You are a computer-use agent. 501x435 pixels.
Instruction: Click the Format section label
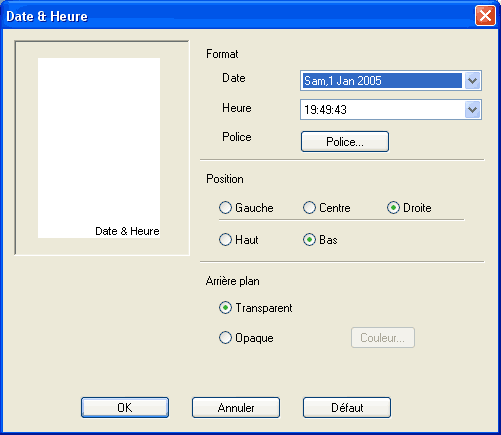(222, 54)
